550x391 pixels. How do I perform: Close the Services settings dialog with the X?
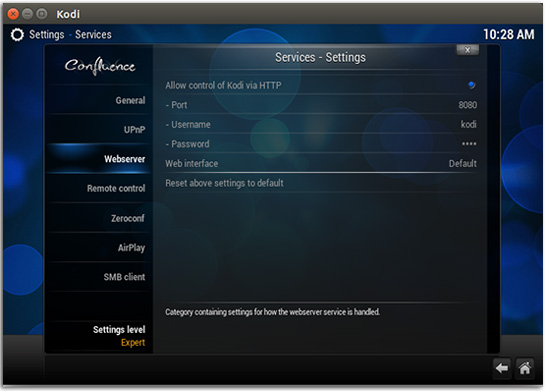pos(467,50)
